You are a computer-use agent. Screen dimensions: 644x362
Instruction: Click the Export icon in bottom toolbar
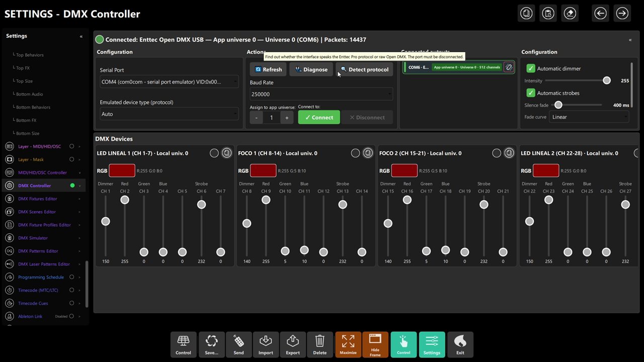click(x=293, y=345)
